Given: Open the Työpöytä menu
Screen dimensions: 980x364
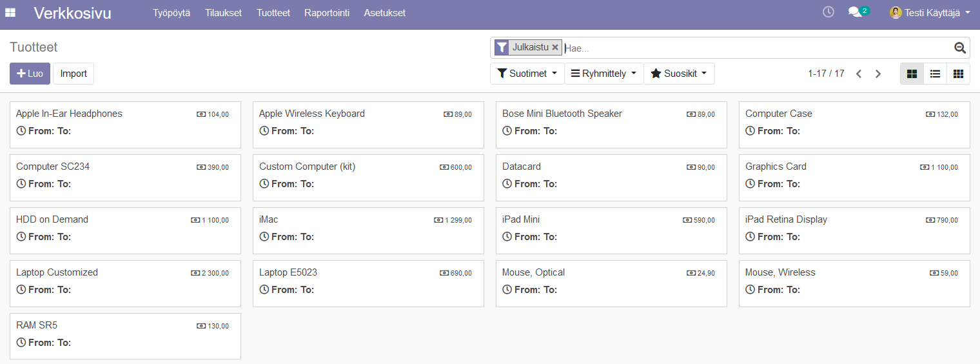Looking at the screenshot, I should (x=171, y=12).
